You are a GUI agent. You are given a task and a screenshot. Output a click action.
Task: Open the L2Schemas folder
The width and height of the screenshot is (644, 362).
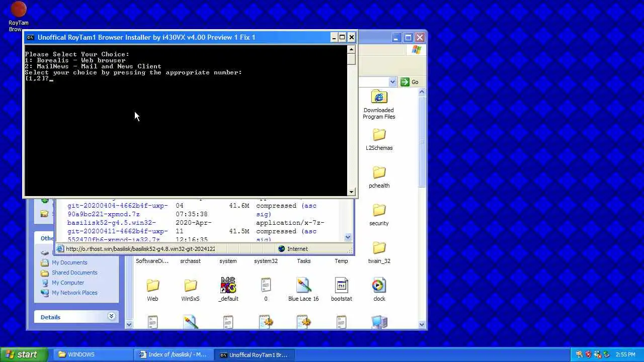click(379, 139)
